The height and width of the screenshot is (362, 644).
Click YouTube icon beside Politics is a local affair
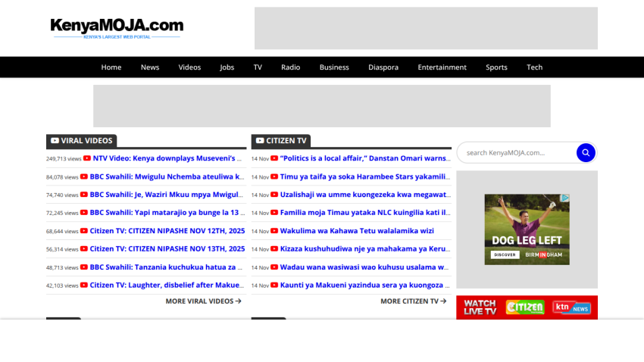(274, 158)
